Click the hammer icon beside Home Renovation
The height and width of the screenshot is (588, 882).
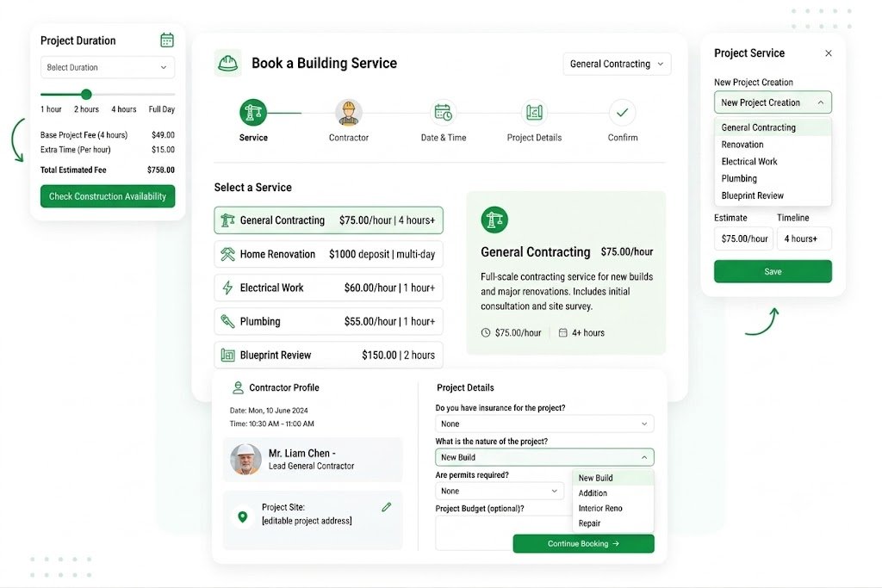227,254
